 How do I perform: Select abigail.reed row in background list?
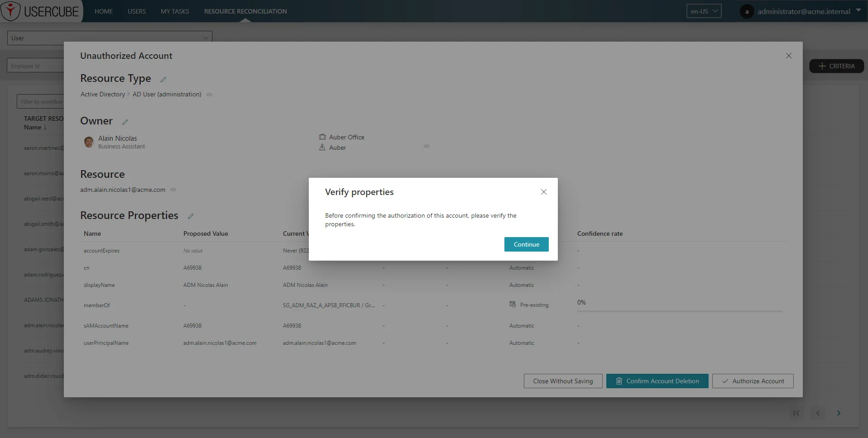pos(44,199)
